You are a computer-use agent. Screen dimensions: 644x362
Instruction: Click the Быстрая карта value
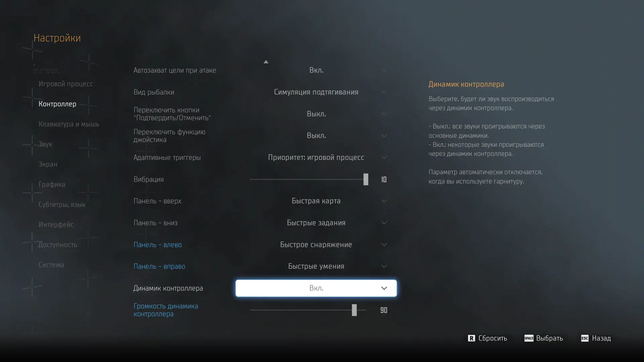point(316,201)
